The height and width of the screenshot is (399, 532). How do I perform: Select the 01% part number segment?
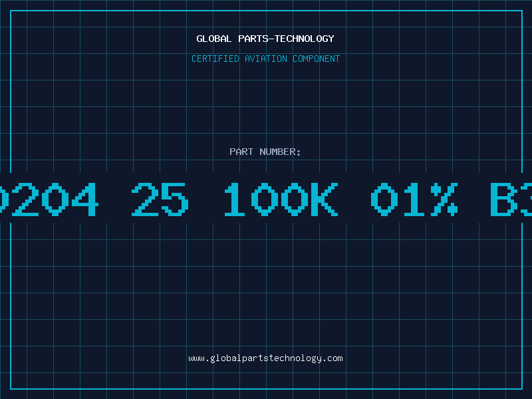[414, 199]
